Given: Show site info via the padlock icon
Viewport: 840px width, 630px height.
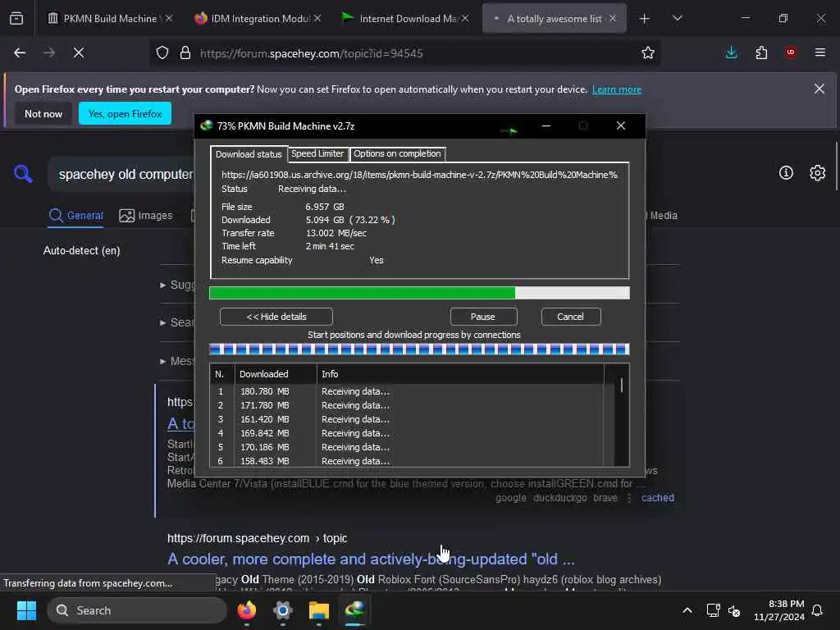Looking at the screenshot, I should (185, 52).
